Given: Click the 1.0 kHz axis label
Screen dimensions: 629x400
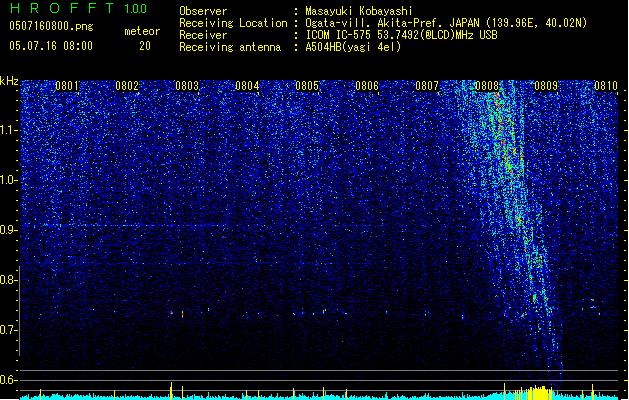Looking at the screenshot, I should [9, 180].
